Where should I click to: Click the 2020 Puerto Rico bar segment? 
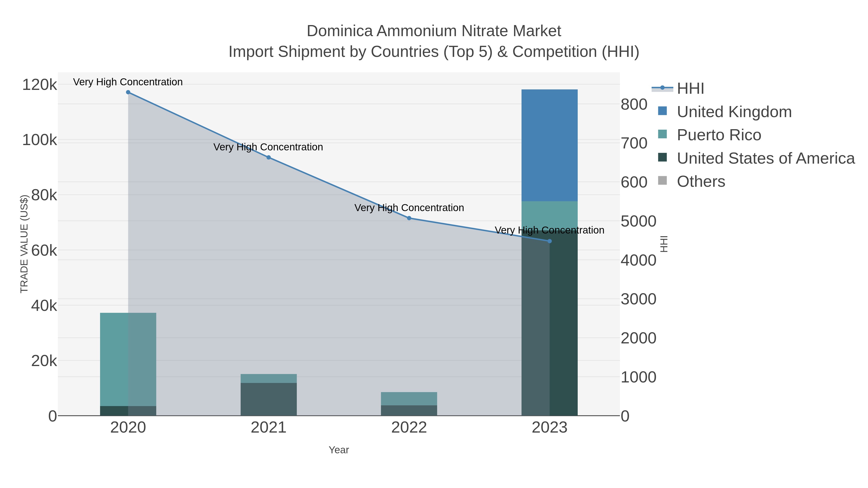click(x=128, y=359)
